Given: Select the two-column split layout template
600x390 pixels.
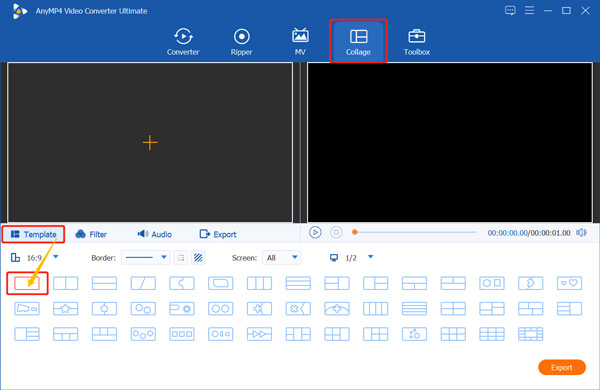Looking at the screenshot, I should click(65, 283).
